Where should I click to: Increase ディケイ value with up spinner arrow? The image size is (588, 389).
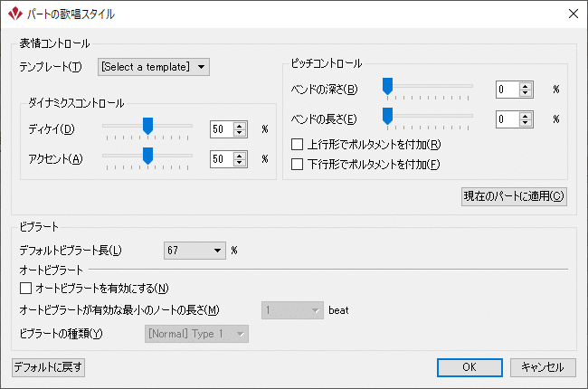pos(239,126)
